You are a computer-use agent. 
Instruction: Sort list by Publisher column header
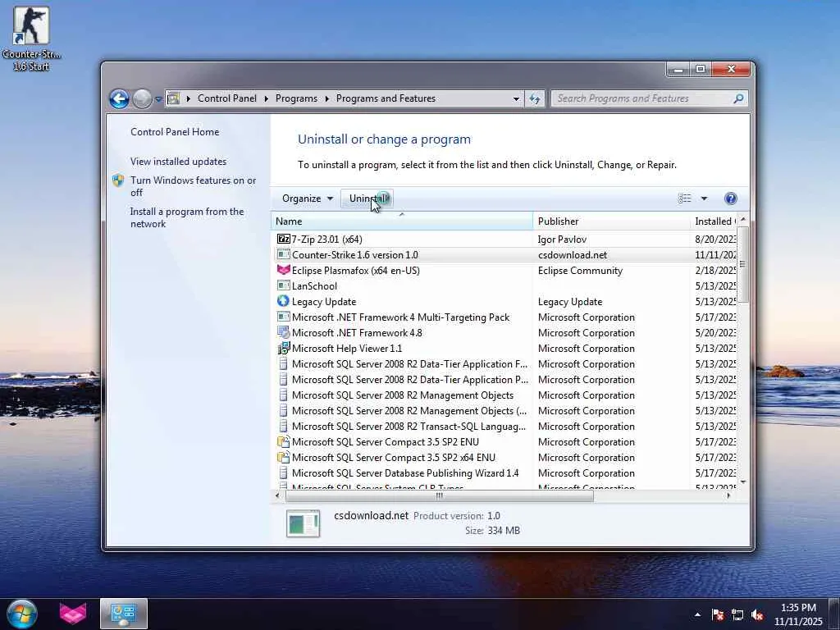point(611,221)
